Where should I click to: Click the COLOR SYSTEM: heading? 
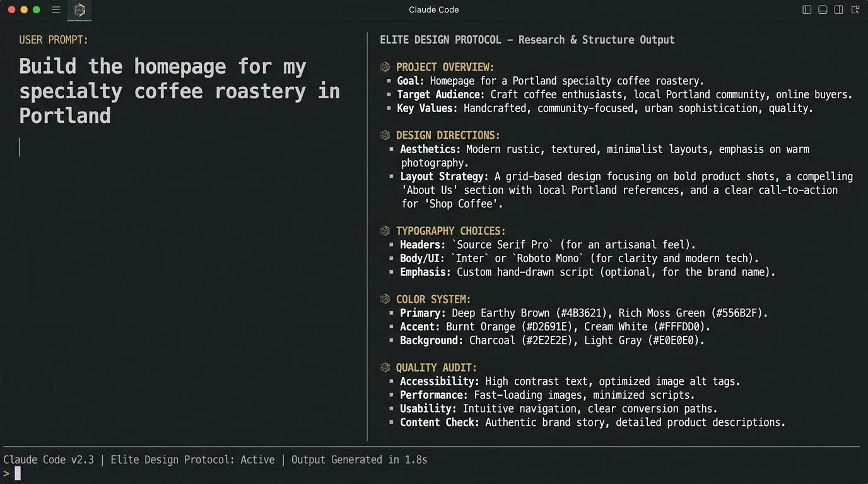[433, 299]
